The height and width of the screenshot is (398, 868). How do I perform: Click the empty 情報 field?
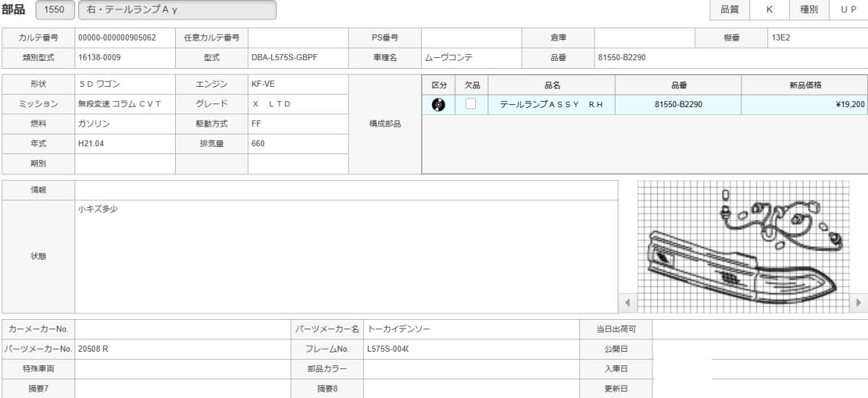(x=346, y=190)
